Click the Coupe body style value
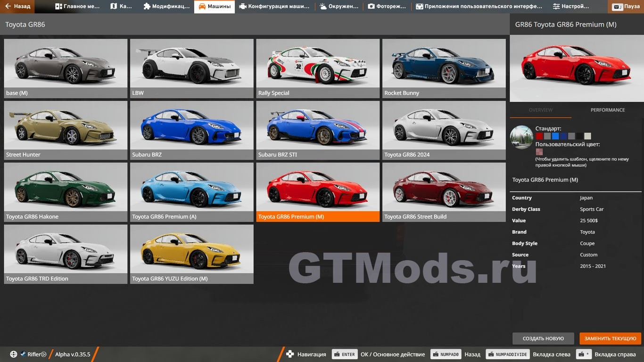Viewport: 644px width, 362px height. [x=587, y=243]
